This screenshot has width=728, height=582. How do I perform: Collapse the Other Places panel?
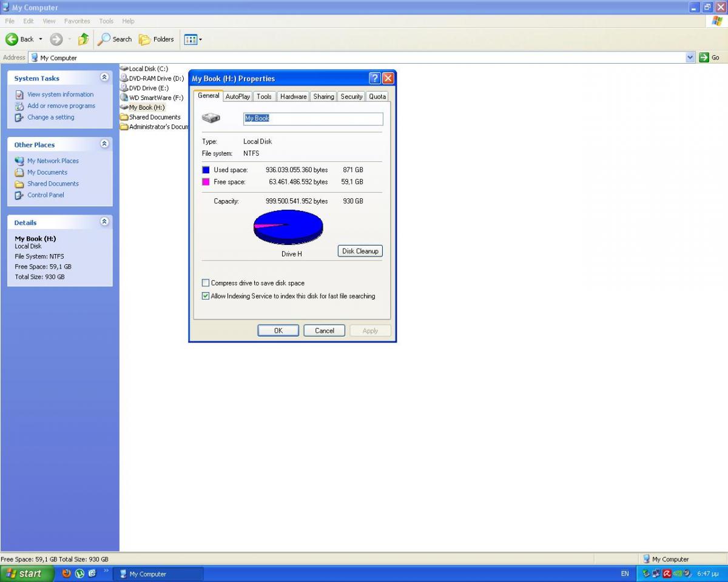click(104, 144)
